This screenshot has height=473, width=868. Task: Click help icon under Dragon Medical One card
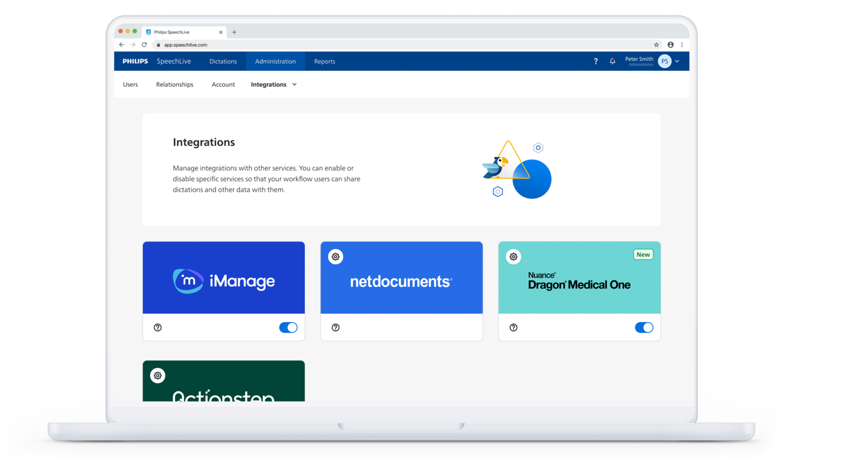(513, 327)
